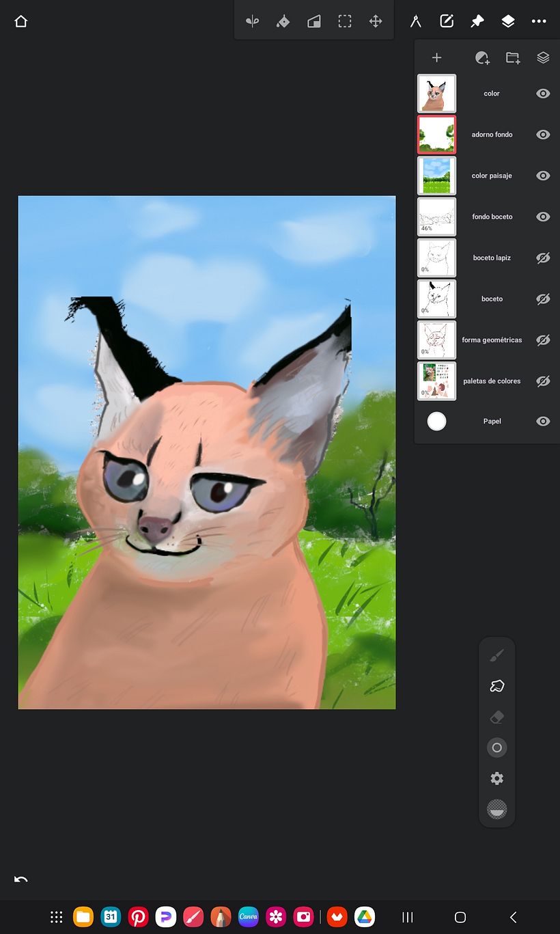560x934 pixels.
Task: Select the move transform tool
Action: point(376,21)
